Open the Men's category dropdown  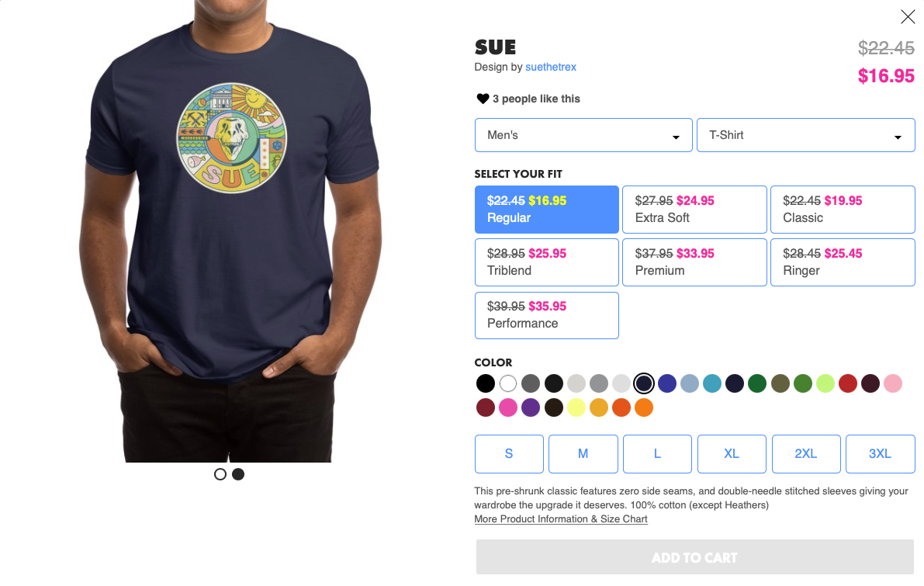tap(583, 135)
